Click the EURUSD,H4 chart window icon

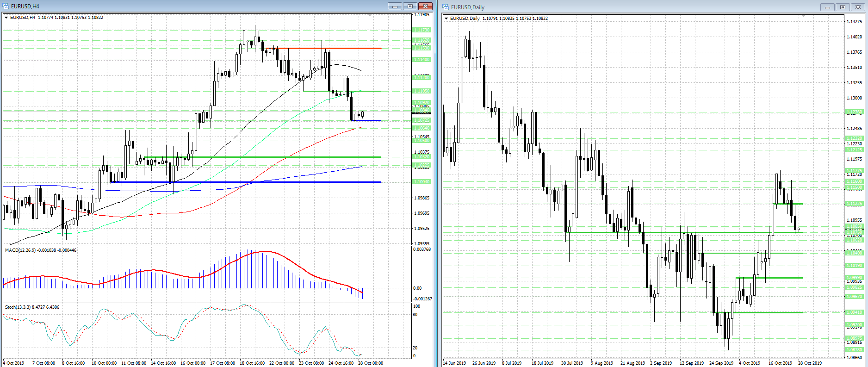click(x=6, y=6)
